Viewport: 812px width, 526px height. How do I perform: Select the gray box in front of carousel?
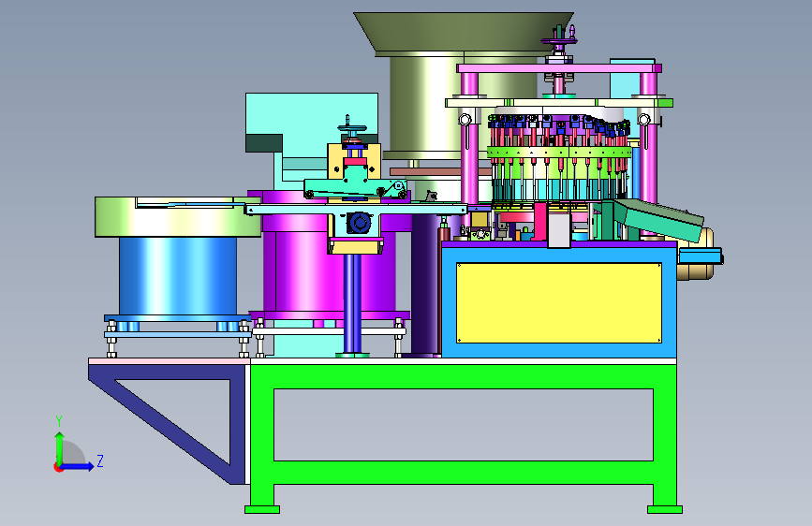pyautogui.click(x=559, y=230)
